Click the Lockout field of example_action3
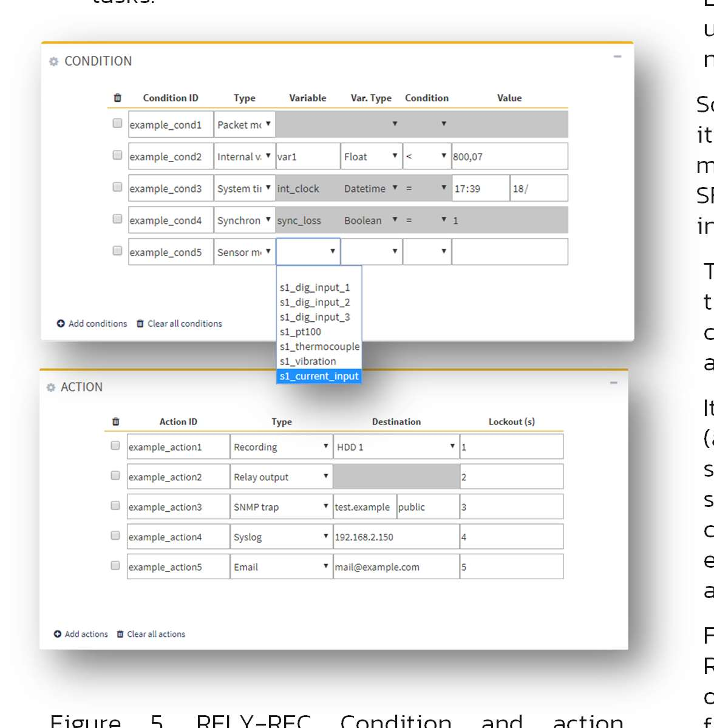The height and width of the screenshot is (728, 714). [x=512, y=506]
